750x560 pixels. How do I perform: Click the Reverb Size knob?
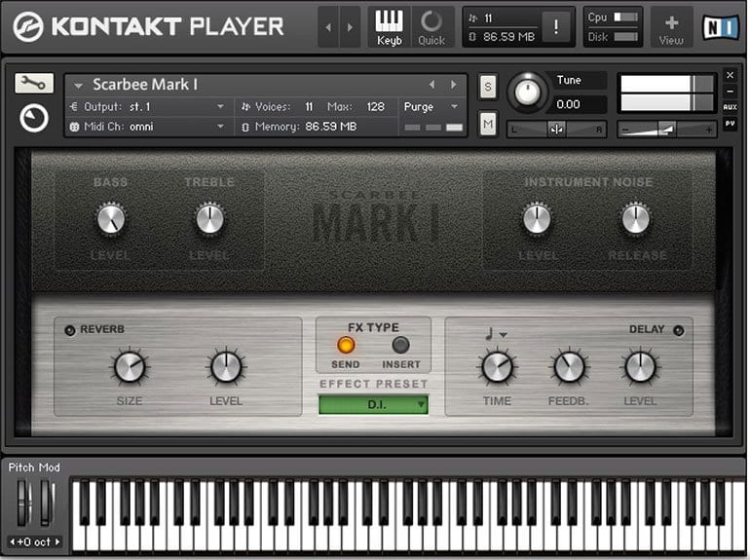pyautogui.click(x=130, y=367)
